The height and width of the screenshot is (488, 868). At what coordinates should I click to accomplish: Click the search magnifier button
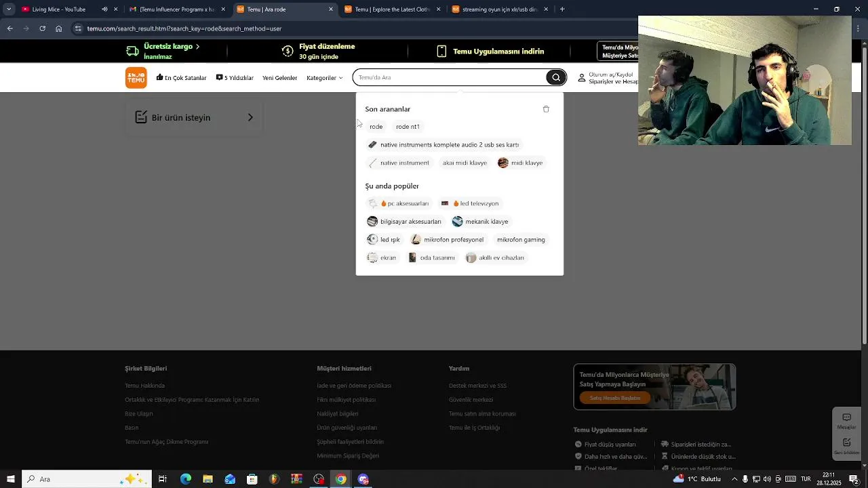click(556, 77)
